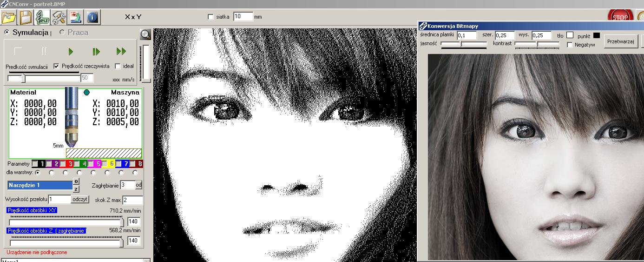Select the 'dla warstwy' radio under layer 4
This screenshot has width=644, height=262.
79,173
